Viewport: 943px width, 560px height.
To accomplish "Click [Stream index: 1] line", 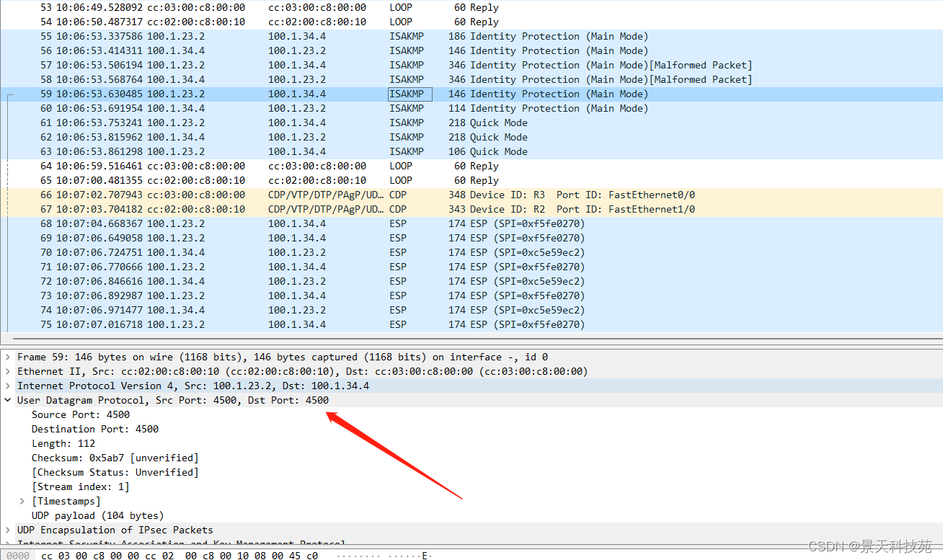I will coord(81,486).
